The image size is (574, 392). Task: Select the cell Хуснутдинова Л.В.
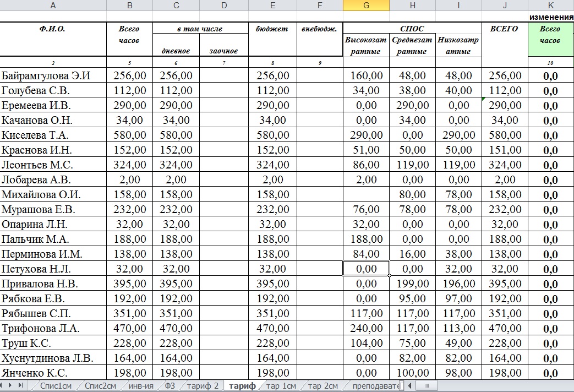pos(53,358)
